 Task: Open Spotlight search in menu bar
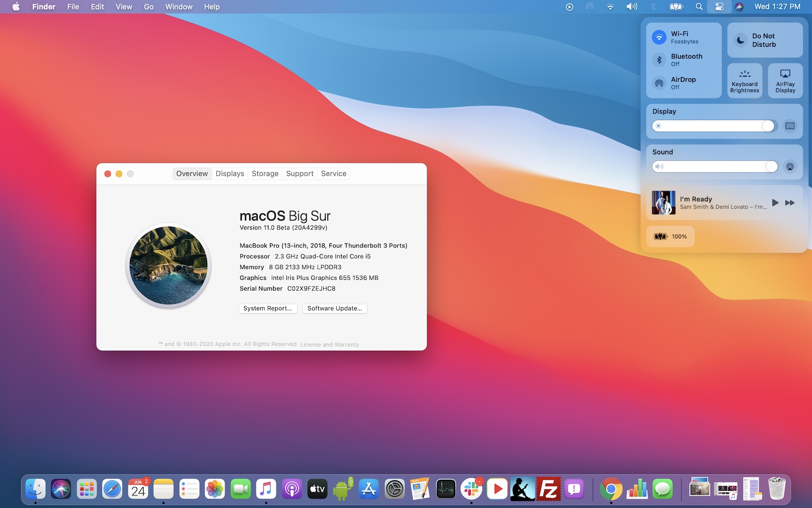coord(699,7)
